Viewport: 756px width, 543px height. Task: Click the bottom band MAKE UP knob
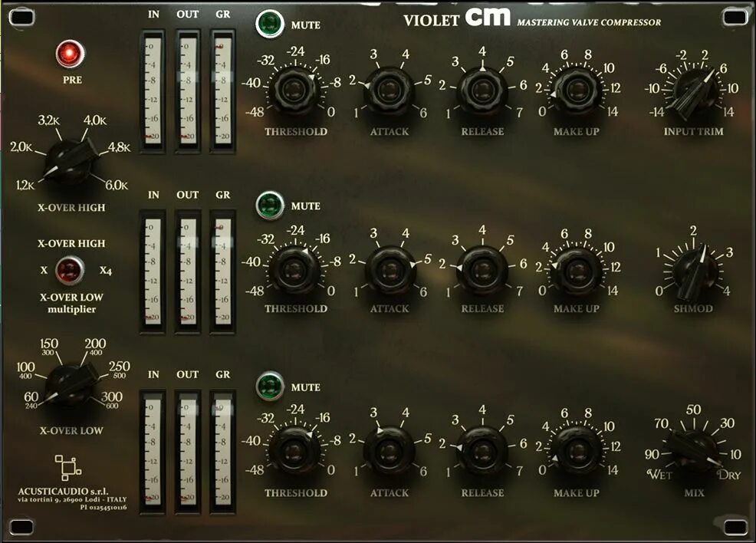[x=577, y=450]
